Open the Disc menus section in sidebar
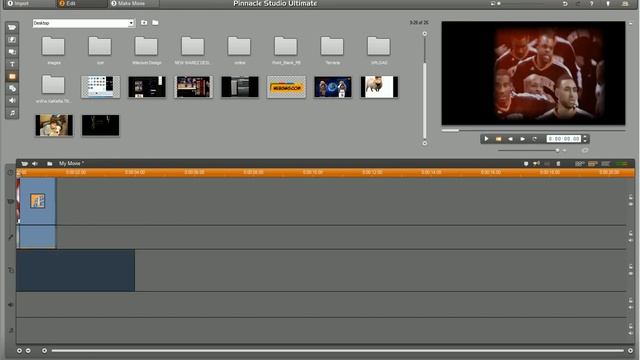 [x=12, y=88]
